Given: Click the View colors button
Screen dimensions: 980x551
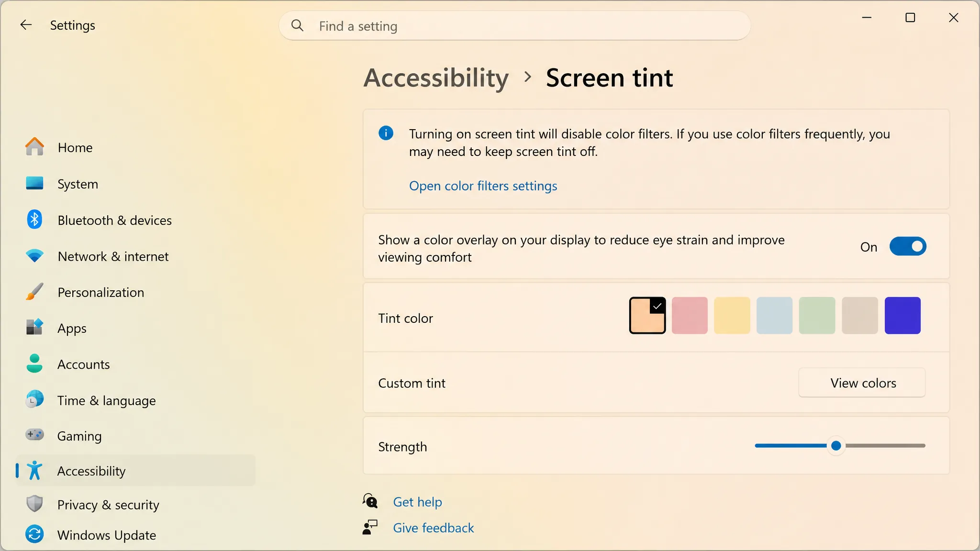Looking at the screenshot, I should [x=862, y=383].
